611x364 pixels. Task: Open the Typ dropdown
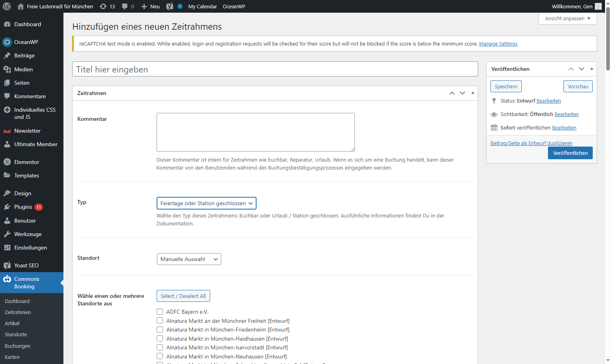click(x=207, y=203)
